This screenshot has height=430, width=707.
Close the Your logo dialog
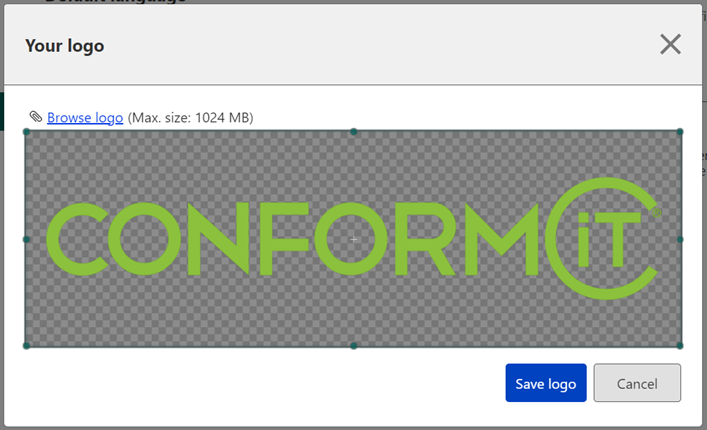tap(670, 44)
